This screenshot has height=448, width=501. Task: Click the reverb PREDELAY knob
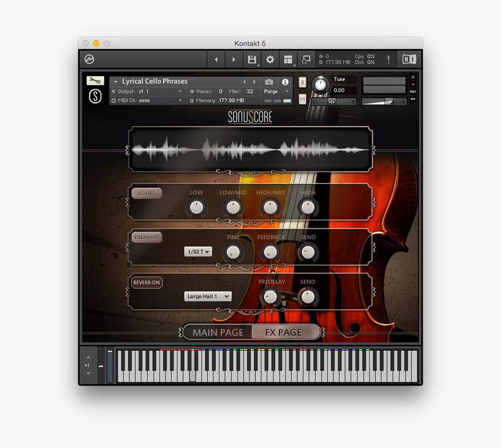tap(270, 297)
